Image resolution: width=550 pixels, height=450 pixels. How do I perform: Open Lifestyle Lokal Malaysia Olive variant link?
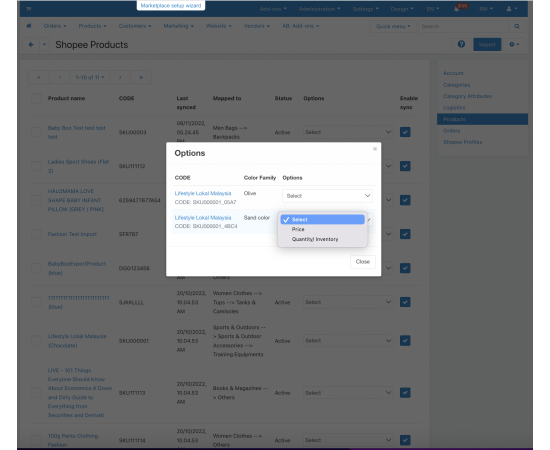pos(203,193)
